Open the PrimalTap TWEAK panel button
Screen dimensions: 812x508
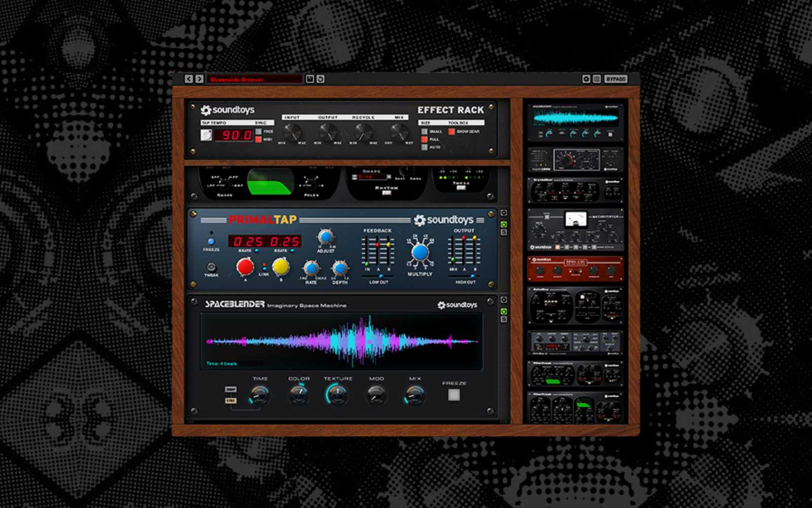[211, 267]
